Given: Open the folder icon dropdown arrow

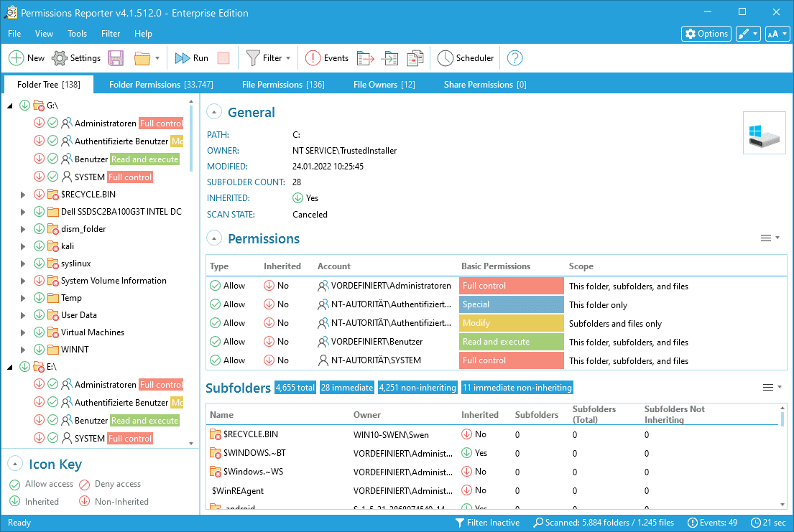Looking at the screenshot, I should (x=157, y=58).
